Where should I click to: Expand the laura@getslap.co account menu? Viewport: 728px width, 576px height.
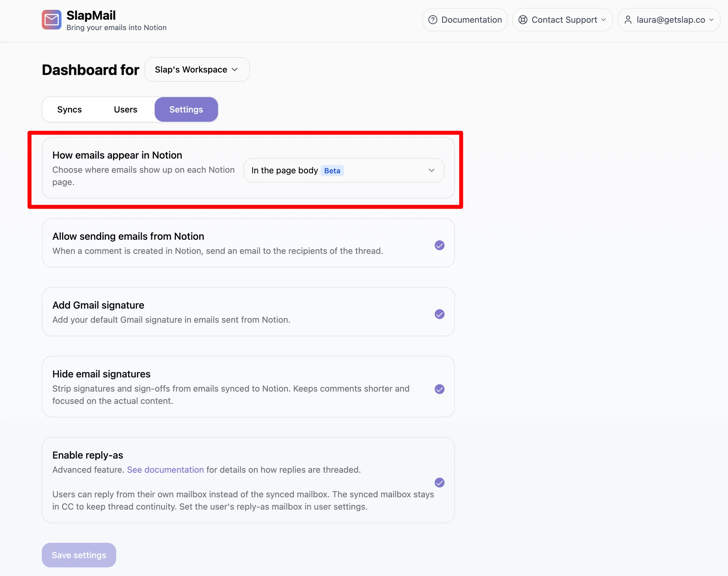point(669,20)
